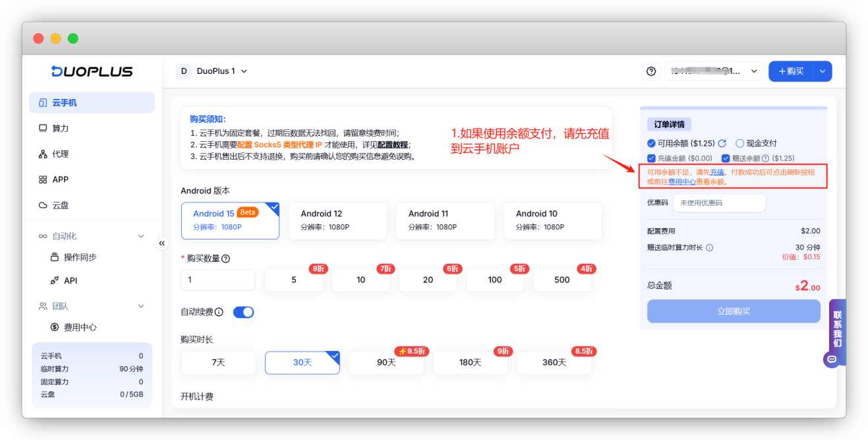Screen dimensions: 868x440
Task: Click the 云手机 icon in the sidebar
Action: pyautogui.click(x=43, y=103)
